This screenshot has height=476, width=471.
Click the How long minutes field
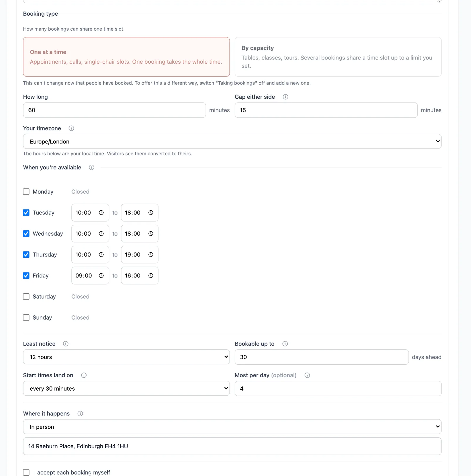tap(114, 110)
